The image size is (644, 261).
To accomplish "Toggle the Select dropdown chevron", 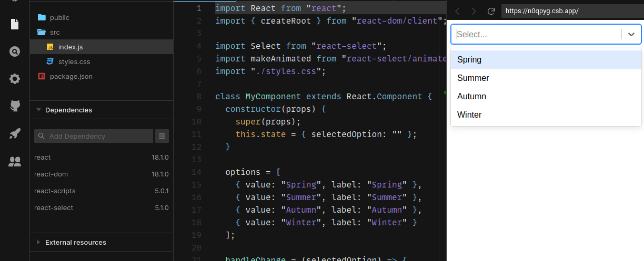I will coord(631,34).
